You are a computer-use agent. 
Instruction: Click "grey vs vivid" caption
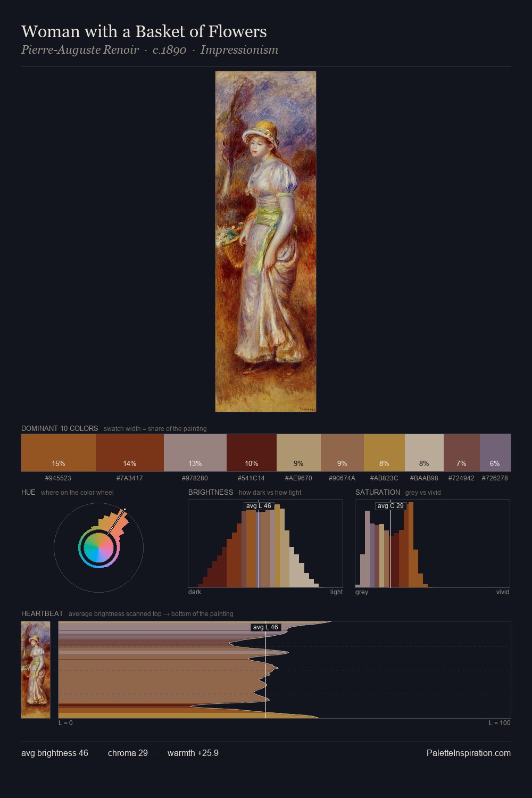pyautogui.click(x=423, y=493)
